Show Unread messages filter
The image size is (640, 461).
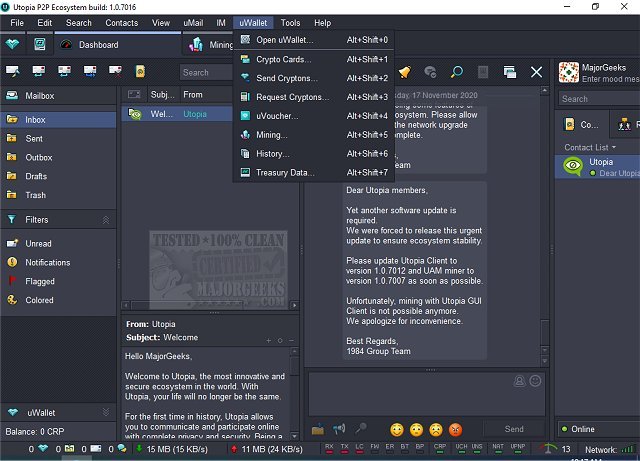click(x=58, y=243)
